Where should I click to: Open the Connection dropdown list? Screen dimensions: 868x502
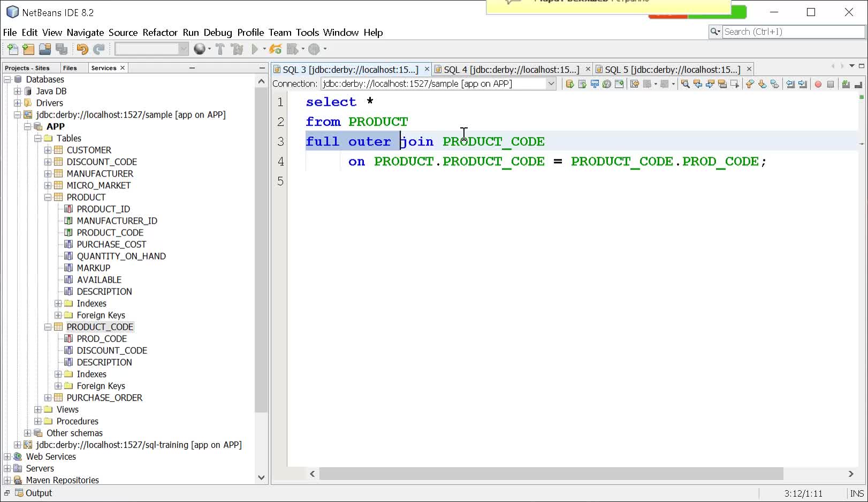[551, 84]
